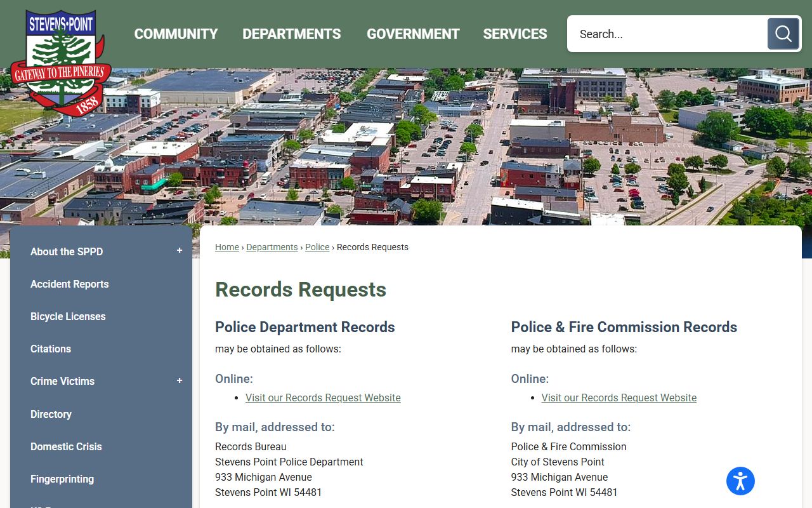Image resolution: width=812 pixels, height=508 pixels.
Task: Expand Crime Victims submenu plus
Action: pos(180,380)
